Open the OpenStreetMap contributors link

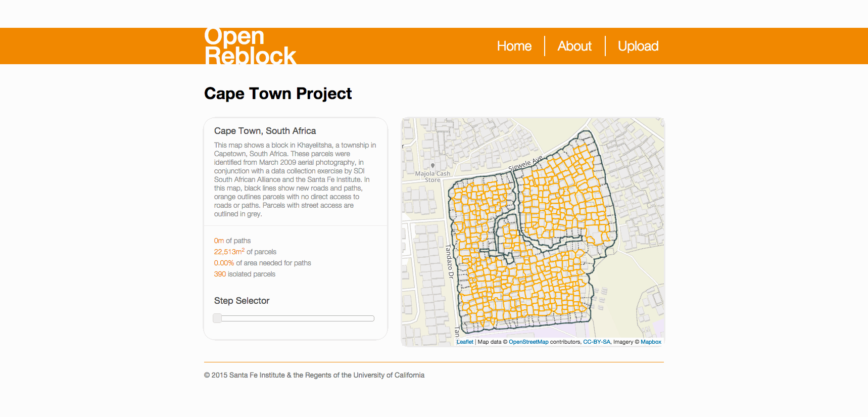click(528, 342)
